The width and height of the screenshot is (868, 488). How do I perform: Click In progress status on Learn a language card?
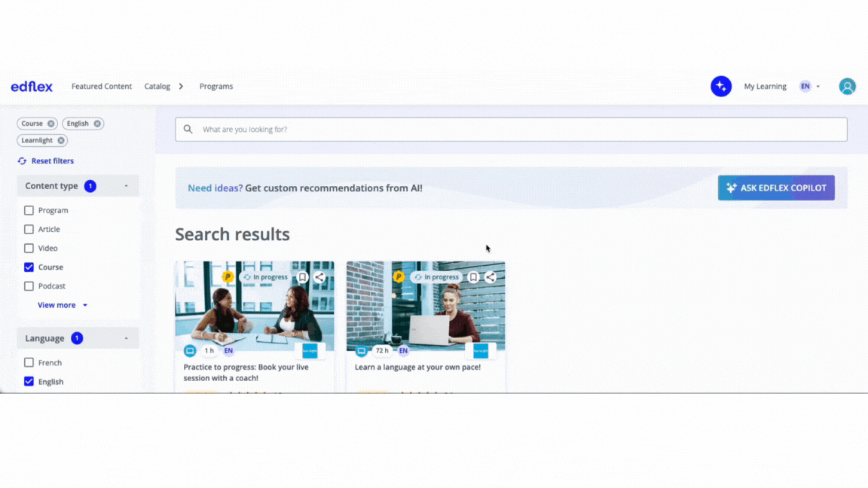[437, 276]
